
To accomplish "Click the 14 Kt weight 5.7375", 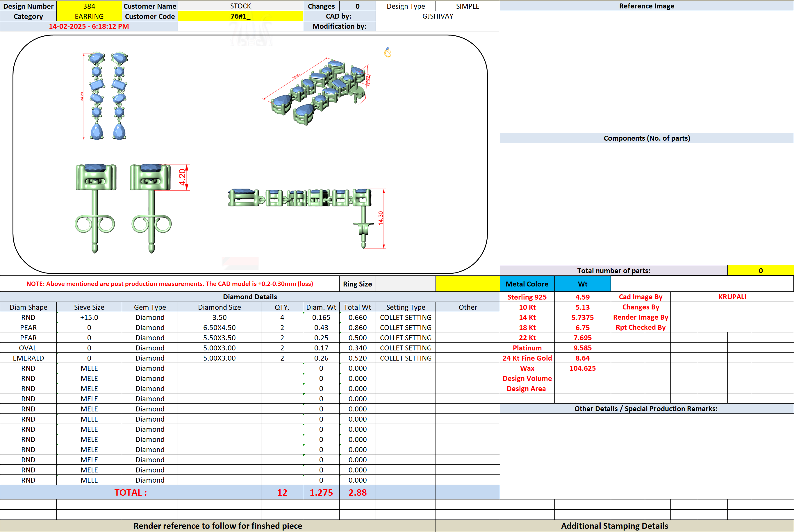I will [x=583, y=317].
